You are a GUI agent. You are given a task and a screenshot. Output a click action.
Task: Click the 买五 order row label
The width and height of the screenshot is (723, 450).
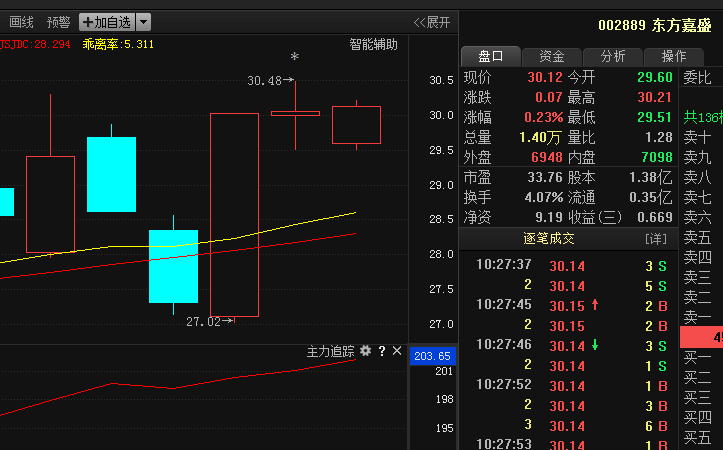[x=697, y=437]
